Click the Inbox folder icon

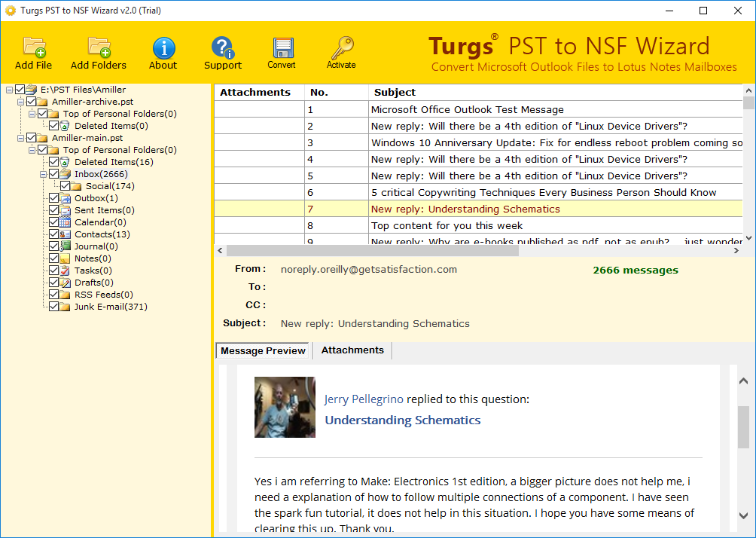point(65,174)
